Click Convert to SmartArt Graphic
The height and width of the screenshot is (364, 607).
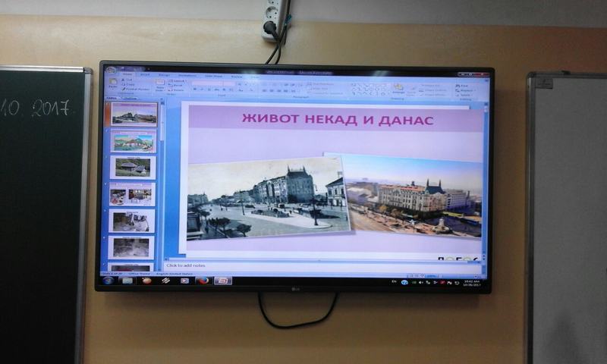pyautogui.click(x=326, y=93)
